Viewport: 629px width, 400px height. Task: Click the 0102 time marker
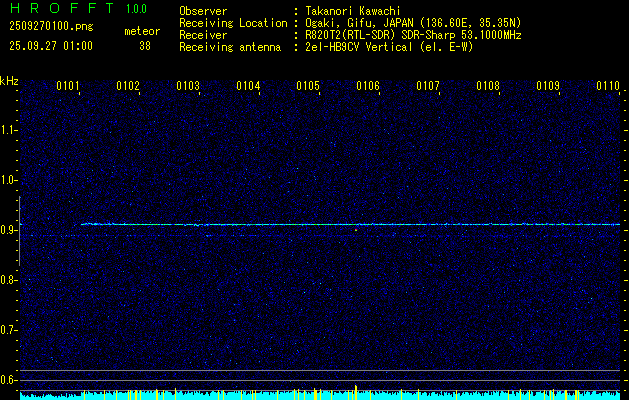tap(128, 86)
